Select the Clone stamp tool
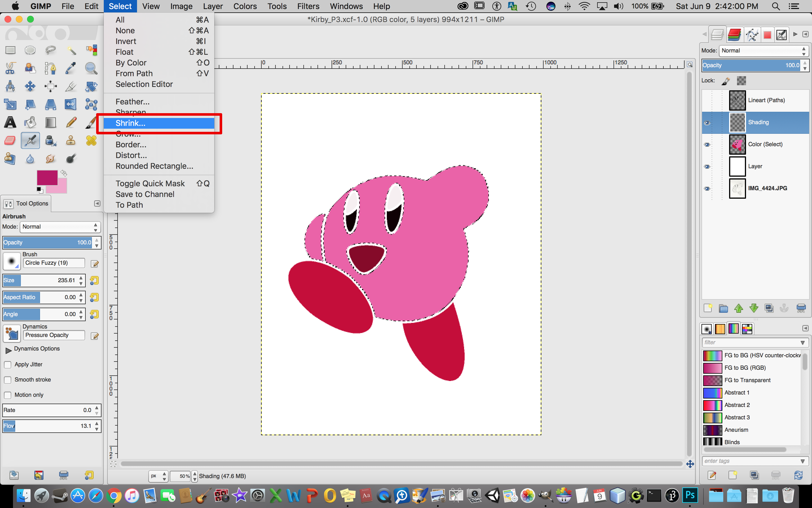Viewport: 812px width, 508px height. coord(71,141)
